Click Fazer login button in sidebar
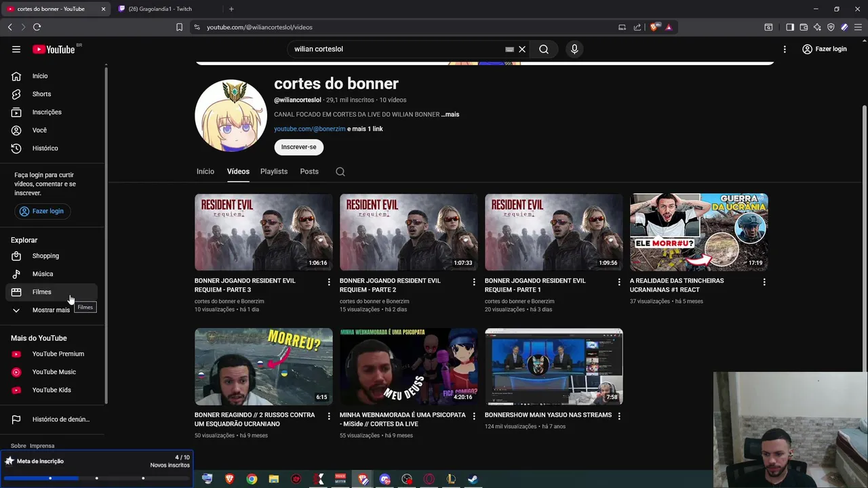 pyautogui.click(x=41, y=211)
